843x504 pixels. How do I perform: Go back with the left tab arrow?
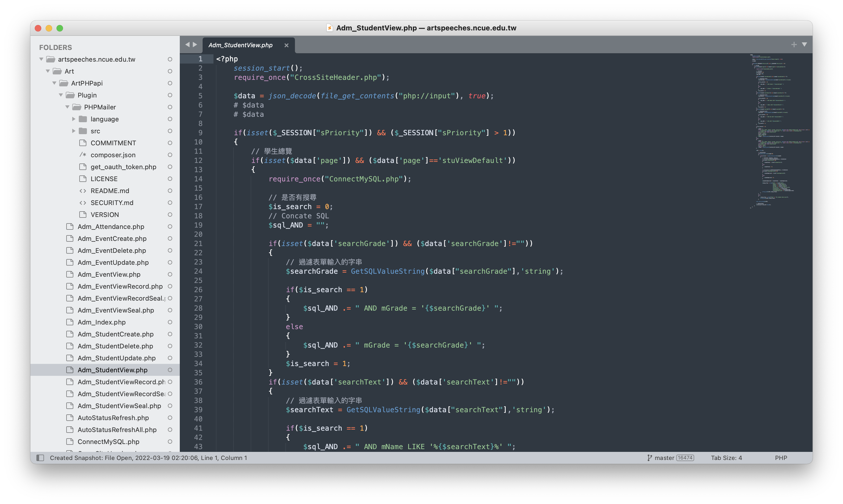pyautogui.click(x=187, y=45)
